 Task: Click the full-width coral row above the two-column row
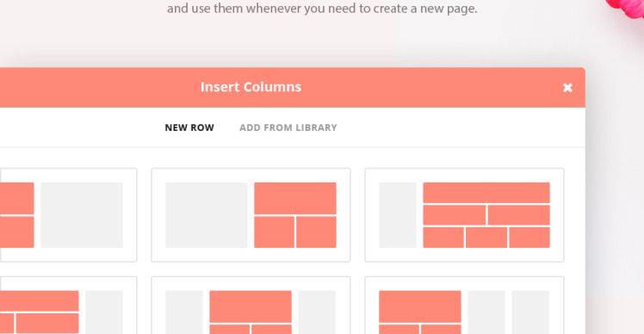pos(486,193)
